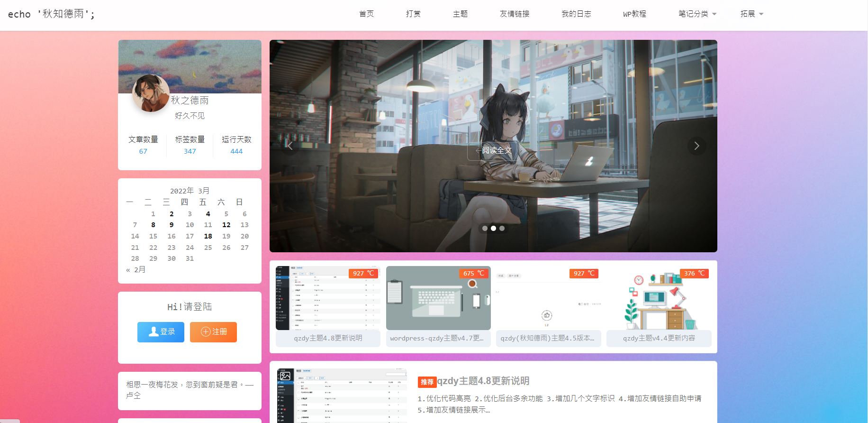Open the 我的日志 menu item

(576, 14)
